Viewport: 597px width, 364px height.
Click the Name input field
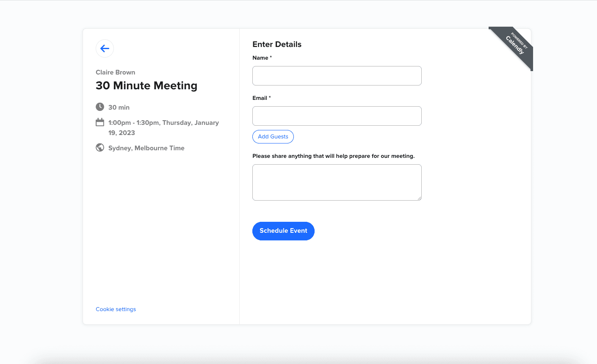pos(337,75)
